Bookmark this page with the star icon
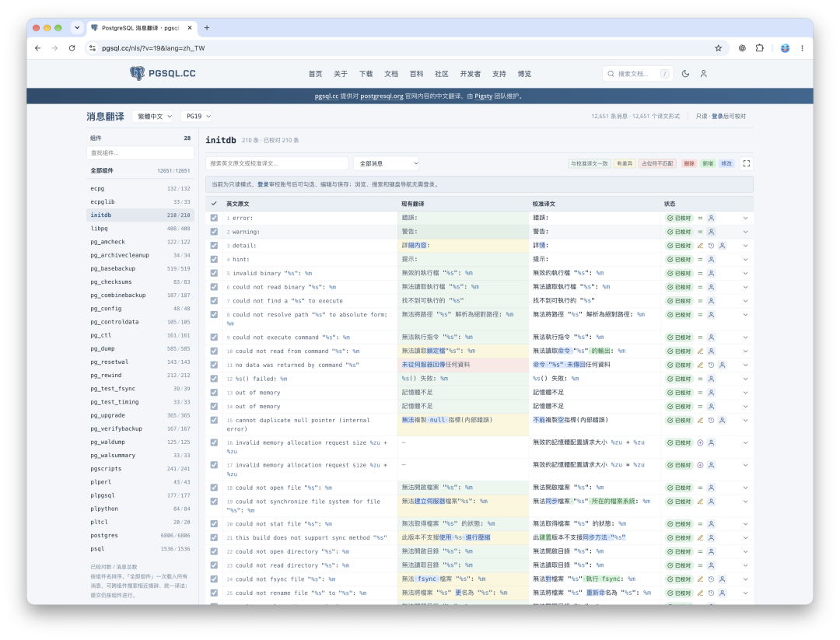 point(719,48)
